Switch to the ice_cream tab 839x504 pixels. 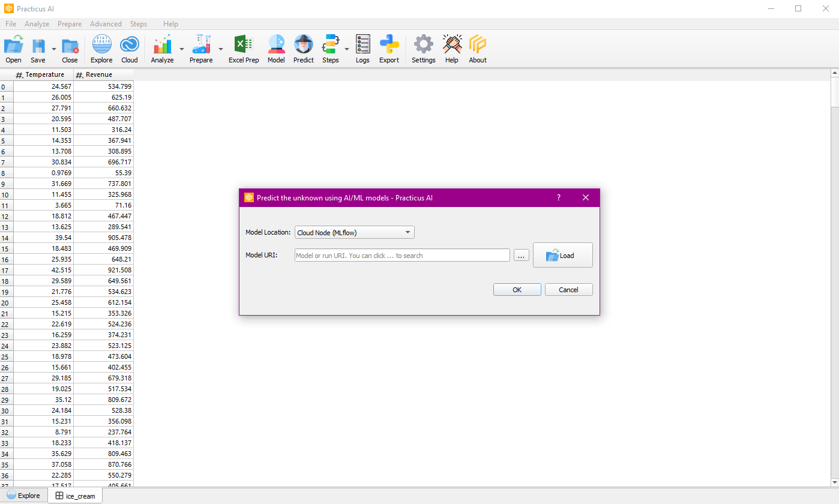pyautogui.click(x=75, y=496)
